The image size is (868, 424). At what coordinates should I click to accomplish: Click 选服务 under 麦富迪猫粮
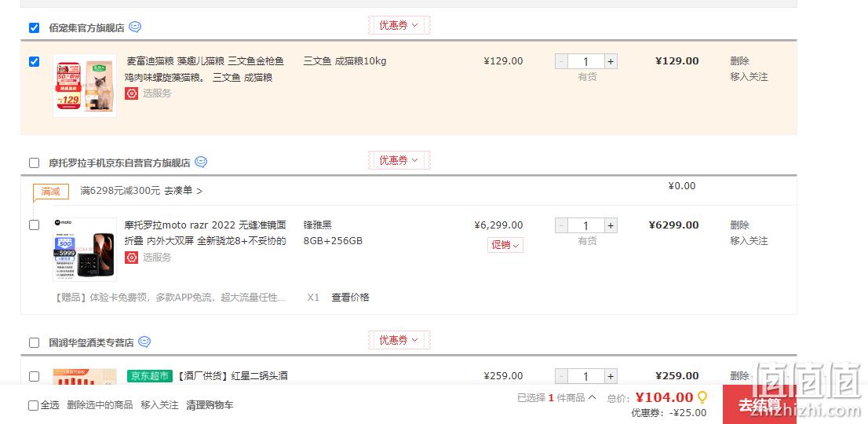[157, 93]
